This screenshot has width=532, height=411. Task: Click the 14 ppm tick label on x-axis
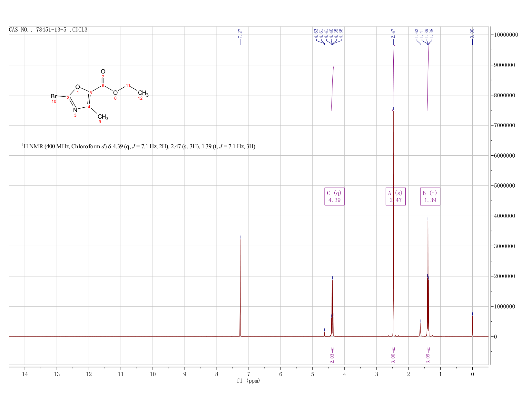25,374
